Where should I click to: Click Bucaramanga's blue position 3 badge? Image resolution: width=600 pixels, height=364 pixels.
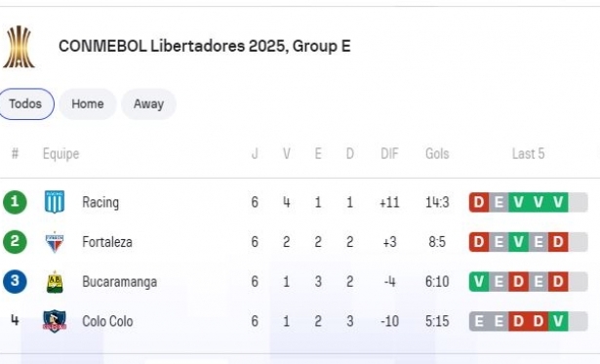click(x=15, y=281)
